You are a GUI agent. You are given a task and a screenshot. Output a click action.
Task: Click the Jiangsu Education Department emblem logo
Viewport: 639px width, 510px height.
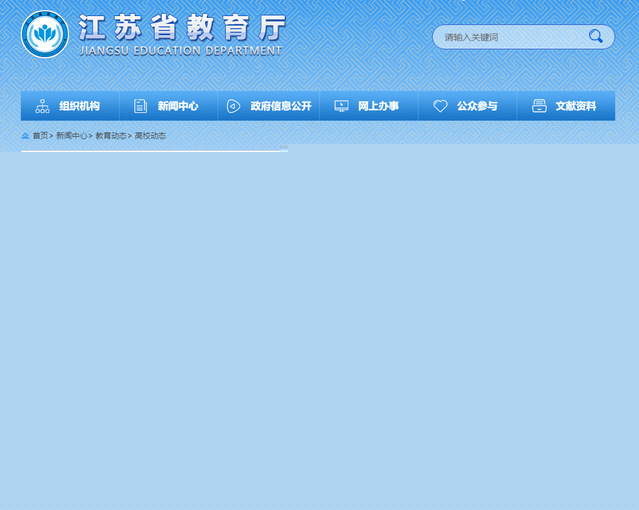point(45,35)
